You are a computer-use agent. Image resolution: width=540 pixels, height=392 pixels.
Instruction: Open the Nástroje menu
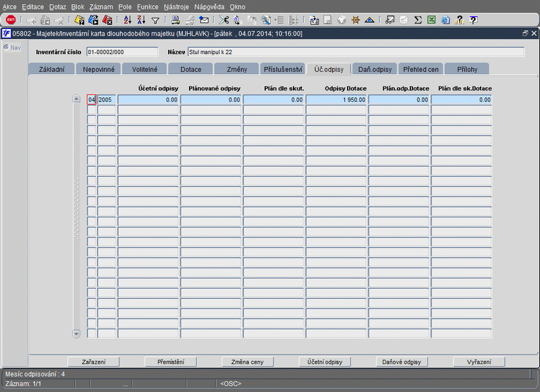[x=176, y=7]
